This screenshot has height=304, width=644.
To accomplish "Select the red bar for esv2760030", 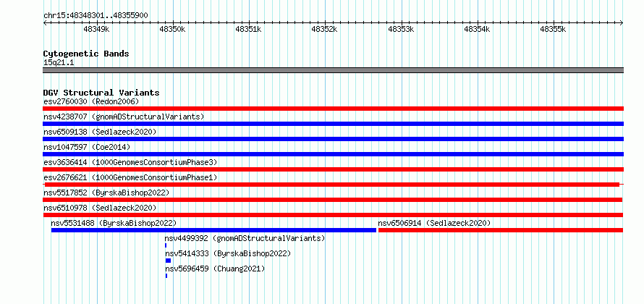I will pyautogui.click(x=333, y=109).
